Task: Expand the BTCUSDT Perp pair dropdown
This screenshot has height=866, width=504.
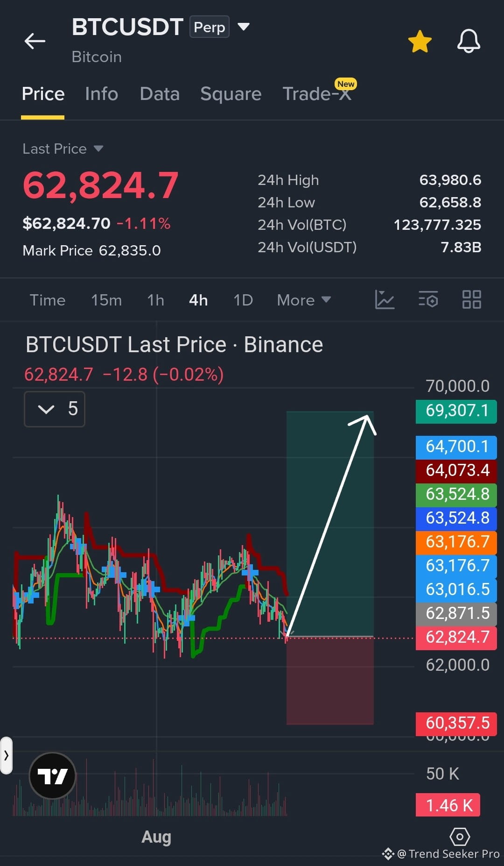Action: point(244,27)
